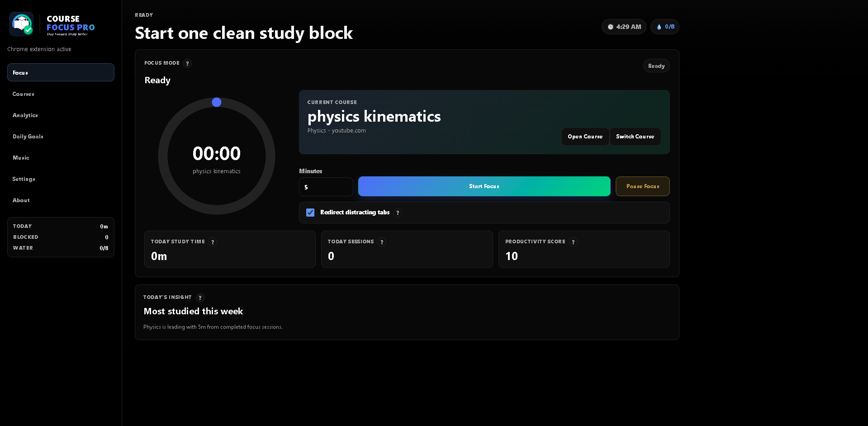This screenshot has width=868, height=426.
Task: Open Analytics in sidebar
Action: [x=61, y=115]
